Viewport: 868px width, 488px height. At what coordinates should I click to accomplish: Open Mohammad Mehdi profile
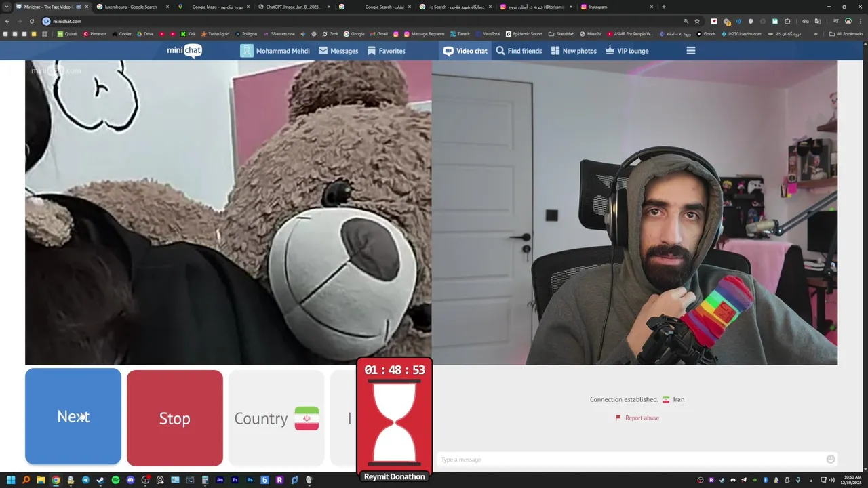(x=275, y=51)
